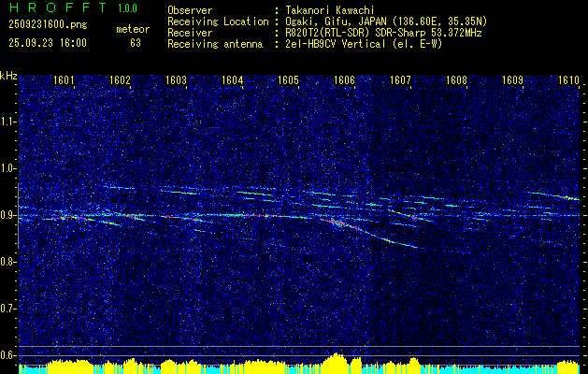Click the 1607 time marker
Image resolution: width=588 pixels, height=374 pixels.
pos(400,79)
